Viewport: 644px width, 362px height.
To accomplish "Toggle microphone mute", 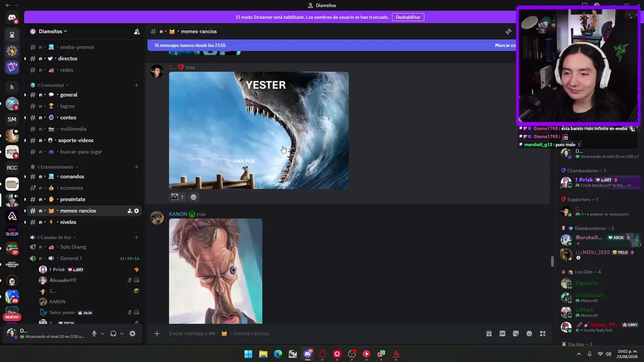I will [x=94, y=333].
